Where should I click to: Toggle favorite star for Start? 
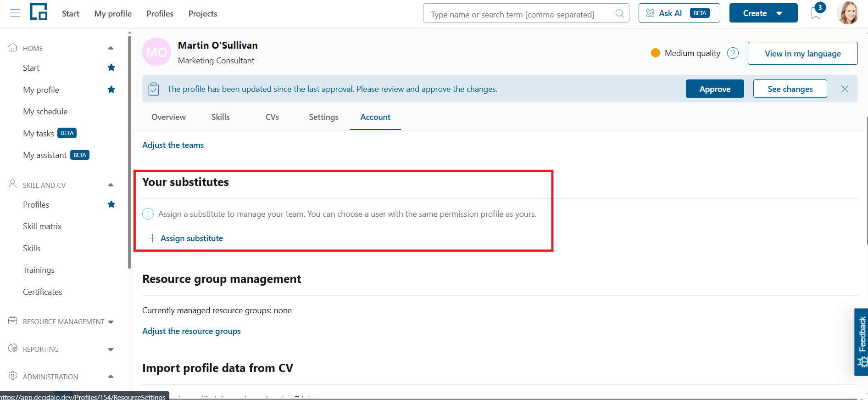[111, 68]
